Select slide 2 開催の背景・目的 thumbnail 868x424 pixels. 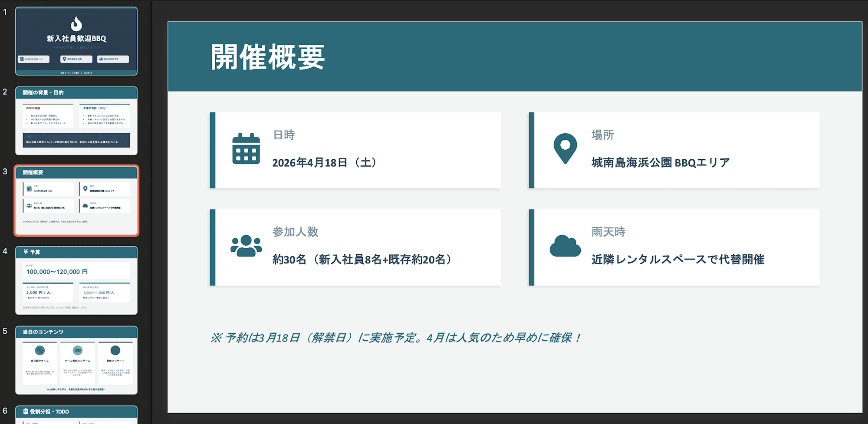pos(76,121)
